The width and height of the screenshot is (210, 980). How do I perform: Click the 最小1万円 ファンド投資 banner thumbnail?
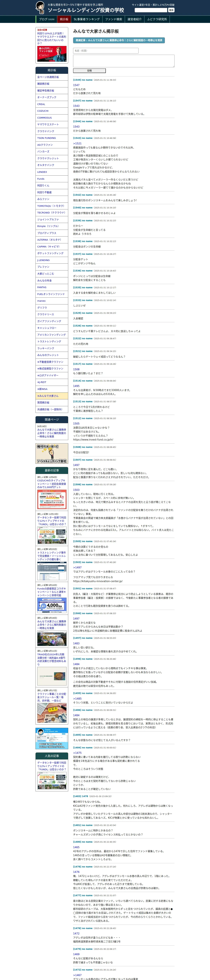[x=52, y=54]
